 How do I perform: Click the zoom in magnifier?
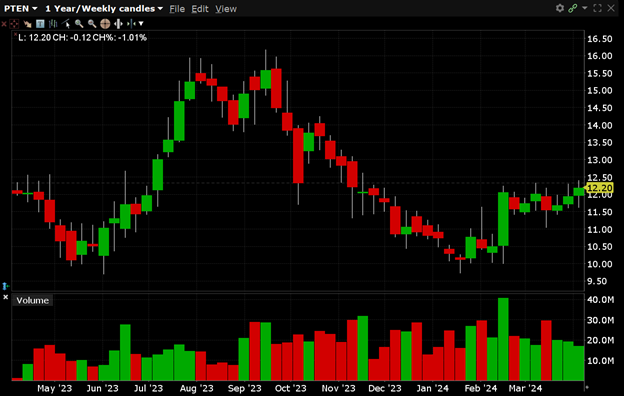[x=79, y=24]
